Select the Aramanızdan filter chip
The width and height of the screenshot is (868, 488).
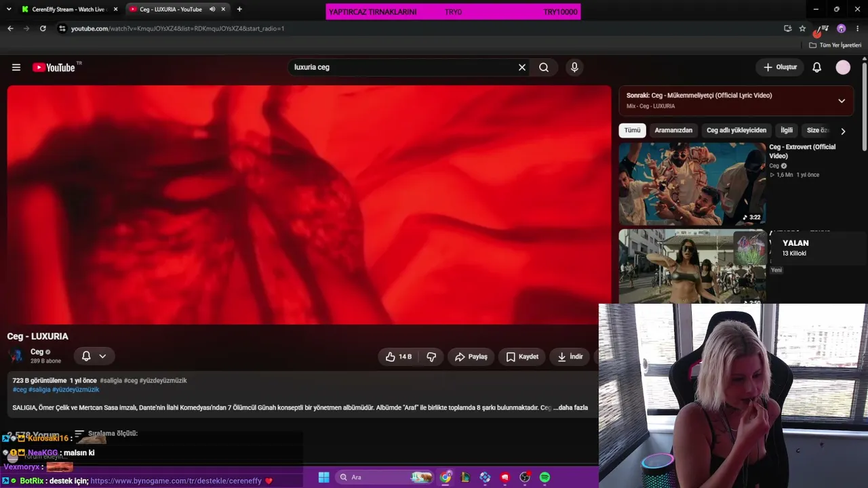point(673,130)
